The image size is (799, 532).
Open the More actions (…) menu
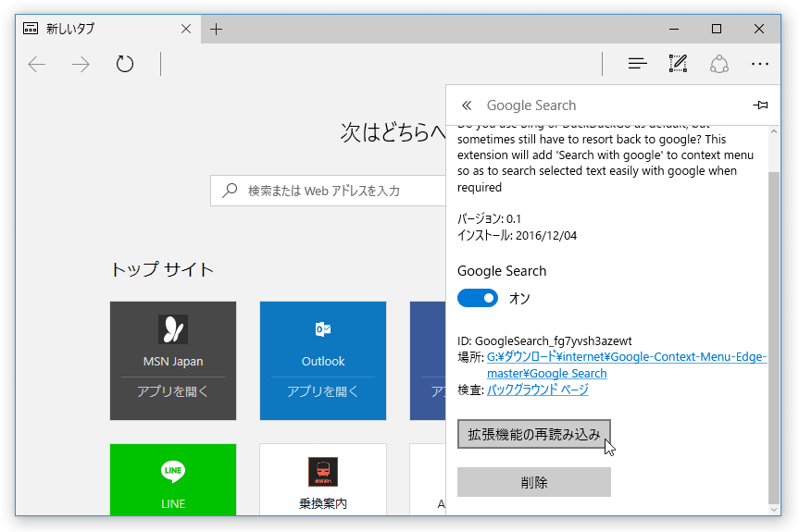pyautogui.click(x=760, y=64)
